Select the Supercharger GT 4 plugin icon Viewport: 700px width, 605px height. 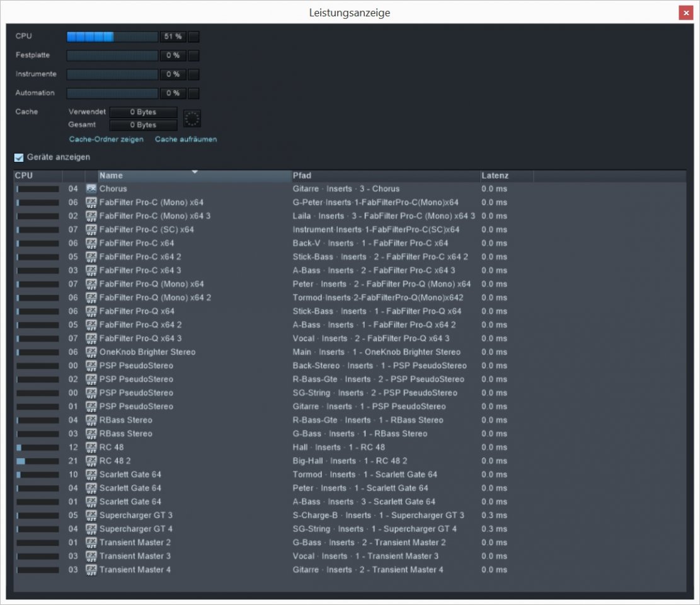tap(91, 529)
